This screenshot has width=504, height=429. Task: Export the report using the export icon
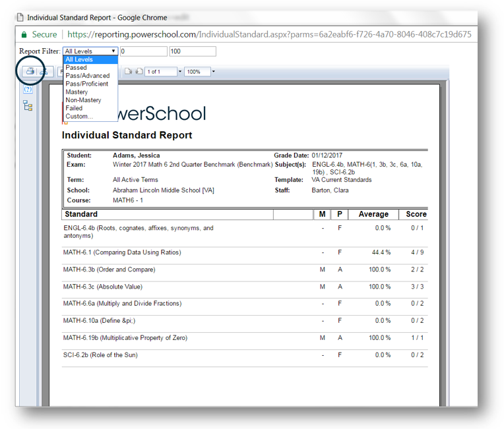click(44, 71)
